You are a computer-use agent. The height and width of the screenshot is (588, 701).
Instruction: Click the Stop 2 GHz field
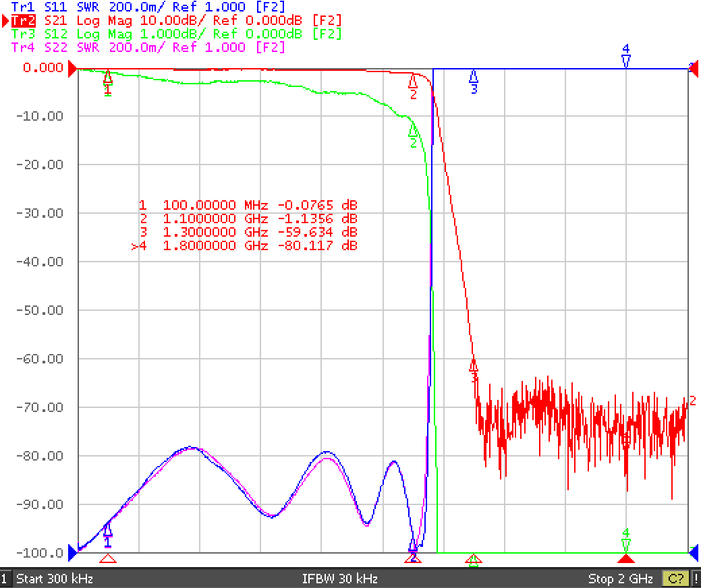pyautogui.click(x=621, y=579)
